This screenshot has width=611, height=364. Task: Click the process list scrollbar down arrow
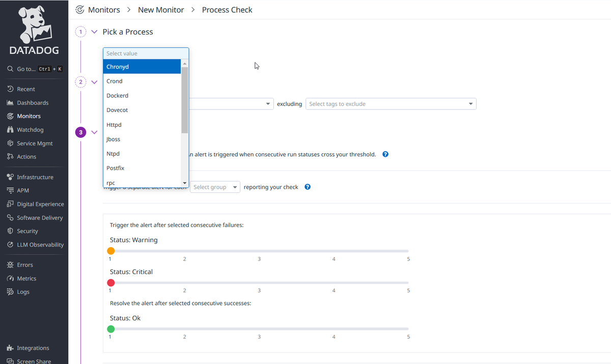pos(185,183)
